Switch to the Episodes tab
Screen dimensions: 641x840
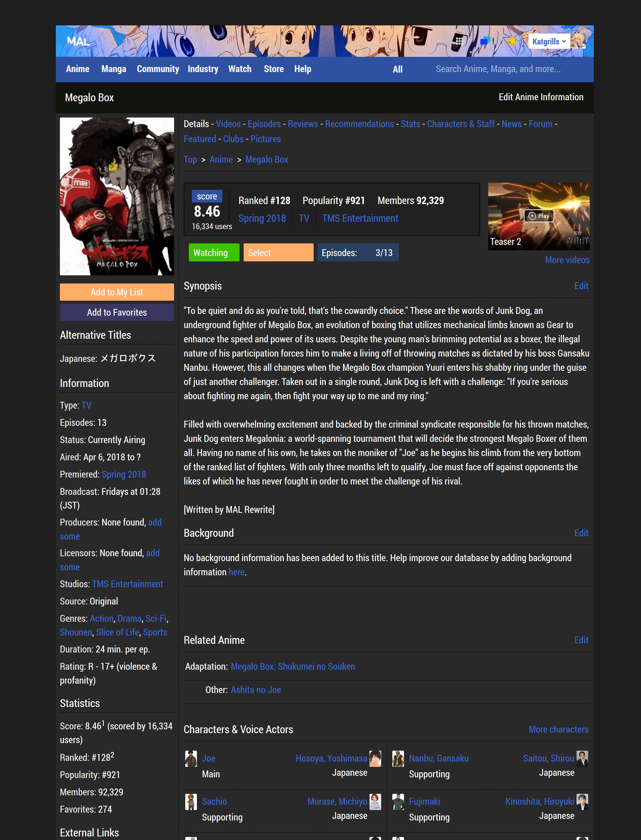click(x=264, y=124)
